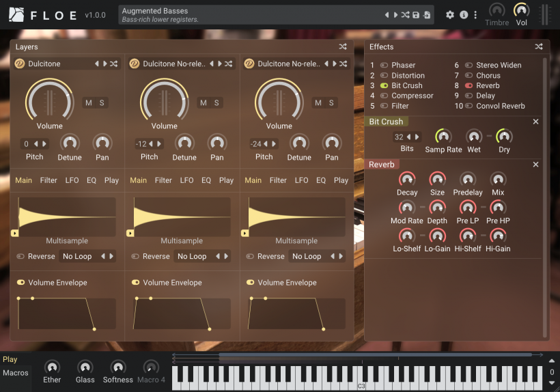The image size is (560, 392).
Task: Click the Timbre knob
Action: point(496,10)
